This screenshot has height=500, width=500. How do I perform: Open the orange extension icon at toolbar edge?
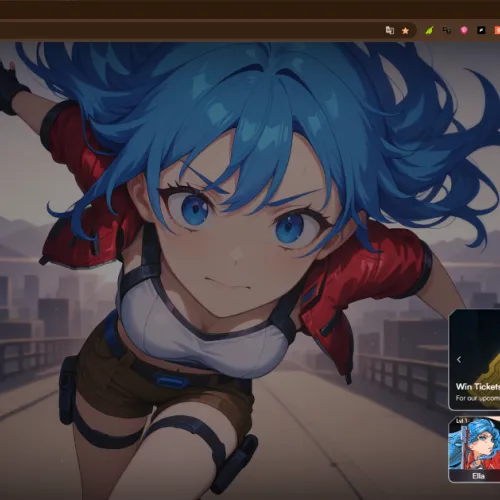pos(497,31)
